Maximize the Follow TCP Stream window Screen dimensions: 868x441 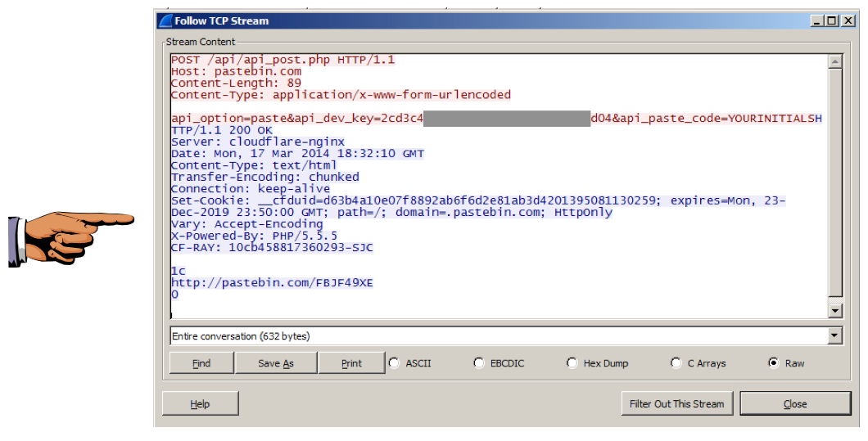(831, 21)
